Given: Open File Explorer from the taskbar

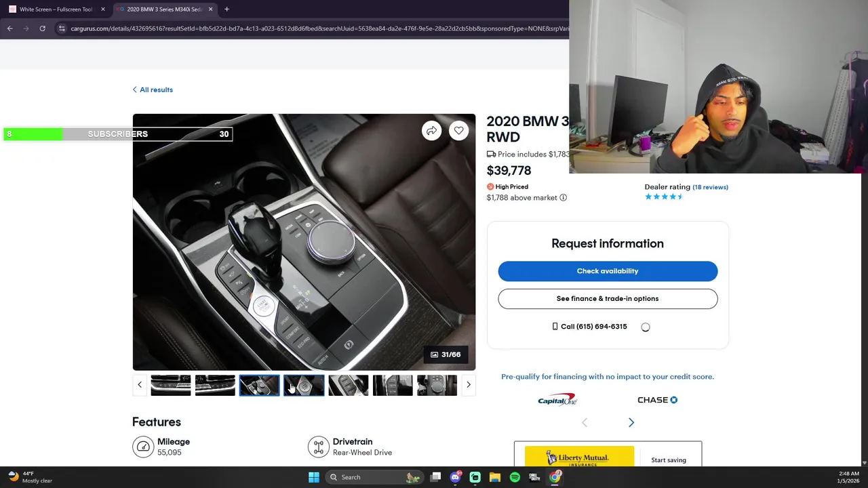Looking at the screenshot, I should [495, 477].
